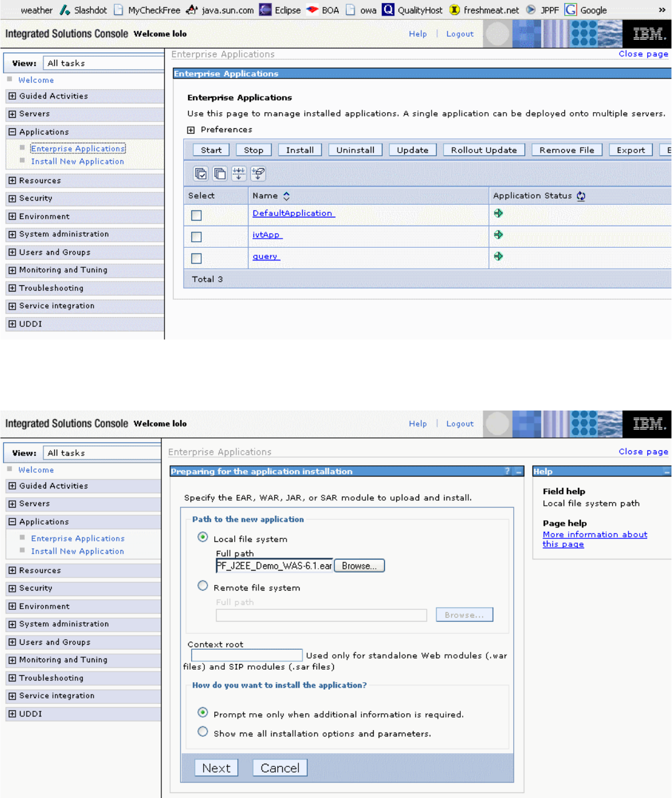Open Install New Application on the list page sidebar
672x798 pixels.
77,161
